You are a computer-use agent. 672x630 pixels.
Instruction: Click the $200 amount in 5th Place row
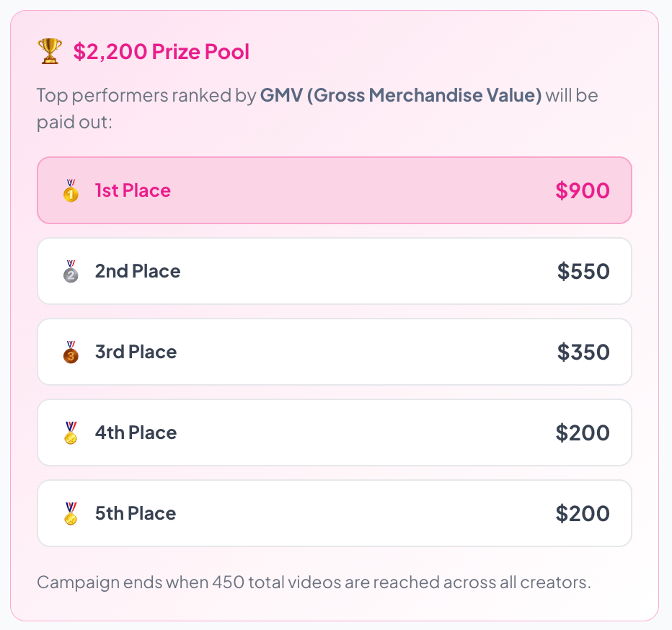tap(583, 514)
